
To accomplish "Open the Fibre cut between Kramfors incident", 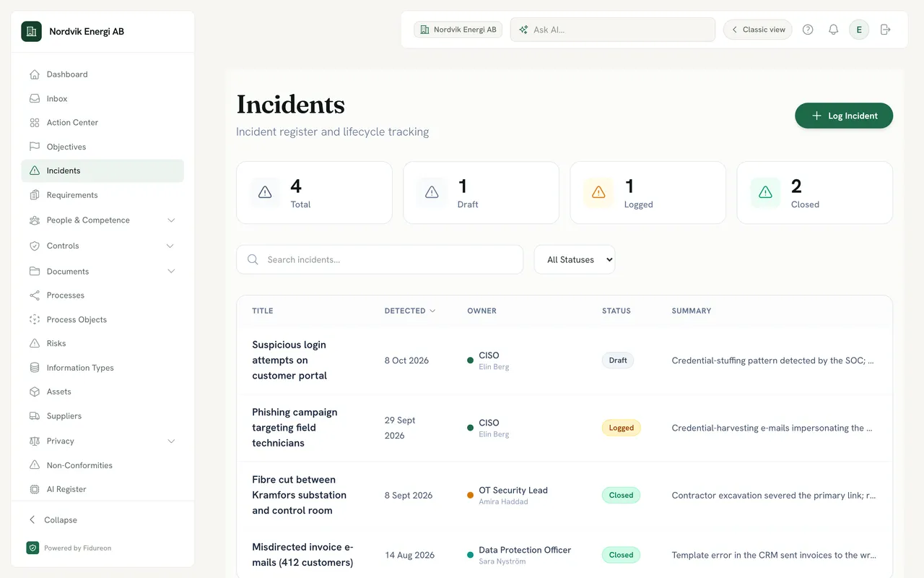I will [x=299, y=495].
